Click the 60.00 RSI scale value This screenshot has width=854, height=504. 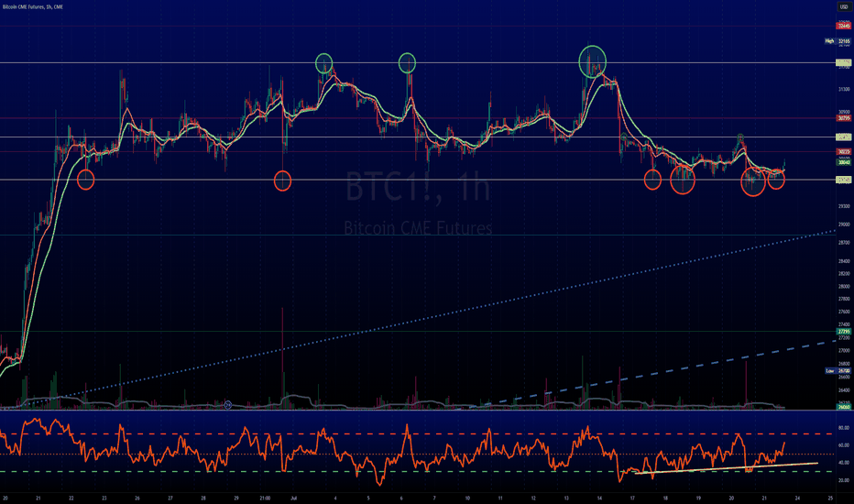(844, 445)
